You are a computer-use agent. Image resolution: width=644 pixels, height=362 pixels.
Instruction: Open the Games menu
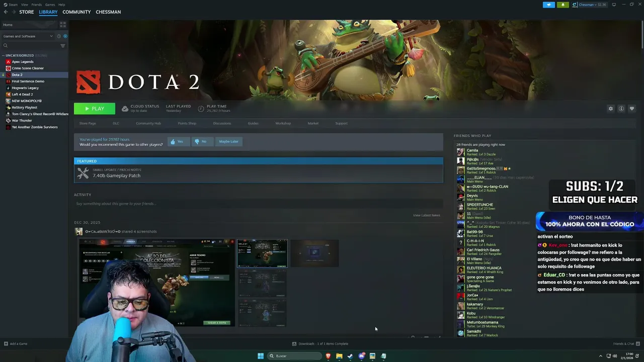(50, 5)
